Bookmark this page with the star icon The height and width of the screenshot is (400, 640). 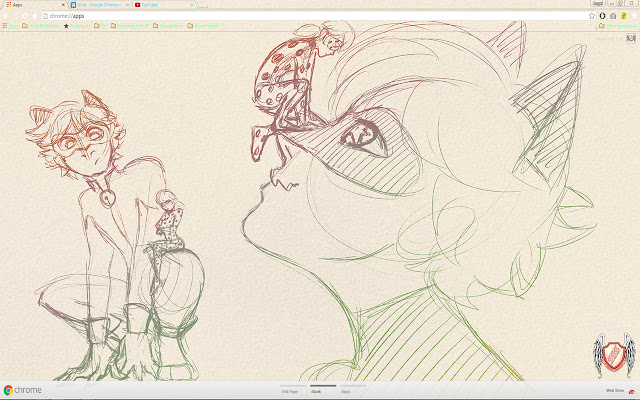point(592,16)
